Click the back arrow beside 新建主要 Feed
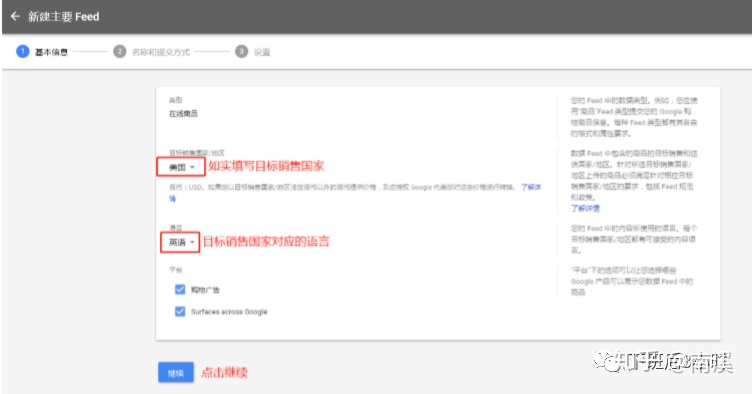 point(15,16)
